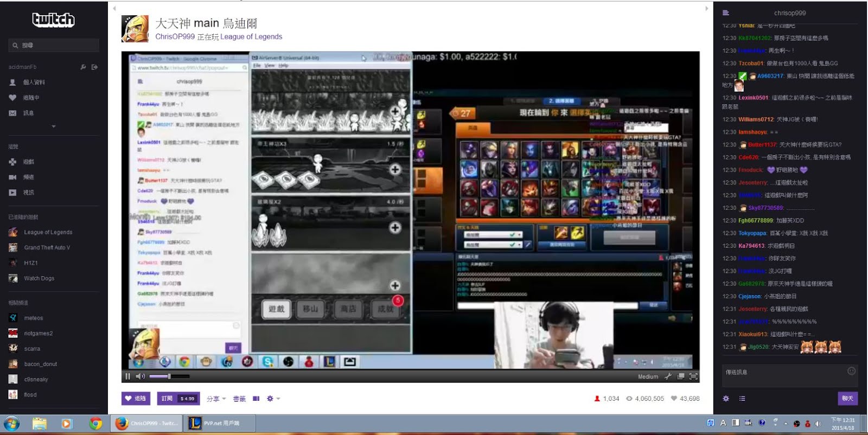
Task: Click the viewer count 1,034
Action: point(607,399)
